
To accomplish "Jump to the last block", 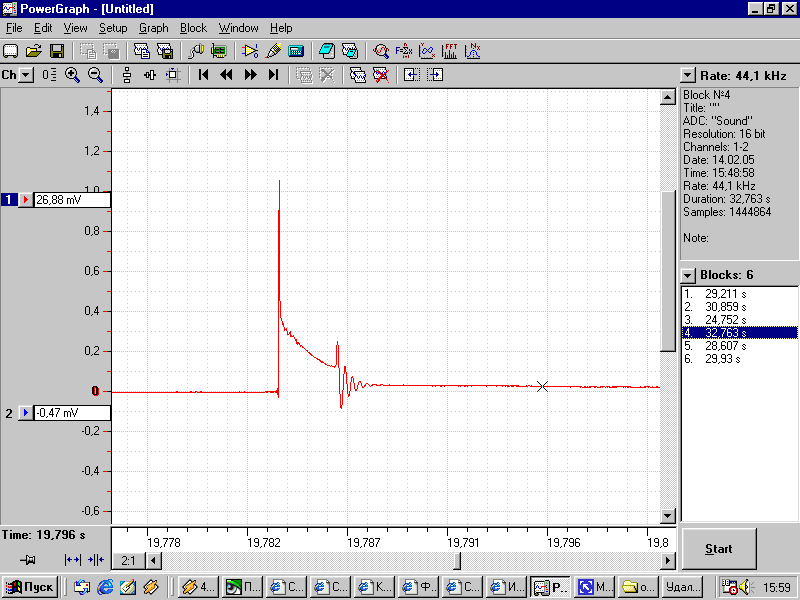I will (273, 75).
